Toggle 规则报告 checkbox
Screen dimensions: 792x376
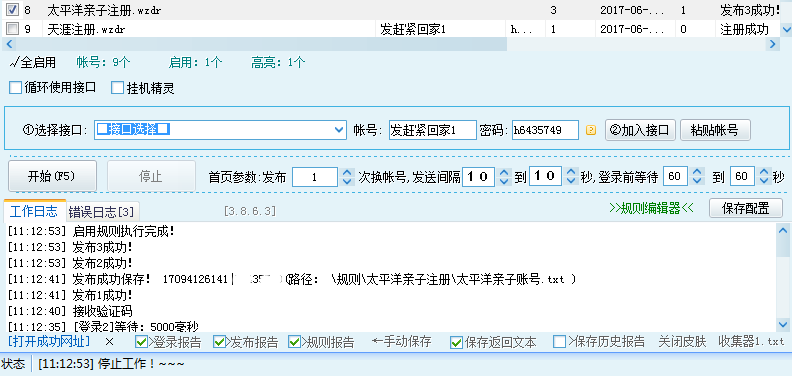294,342
